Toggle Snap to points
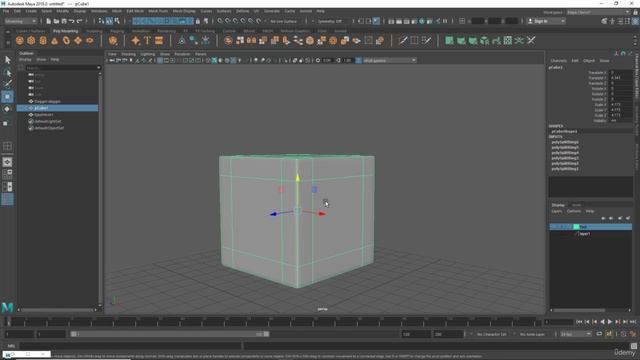The width and height of the screenshot is (640, 360). 235,21
